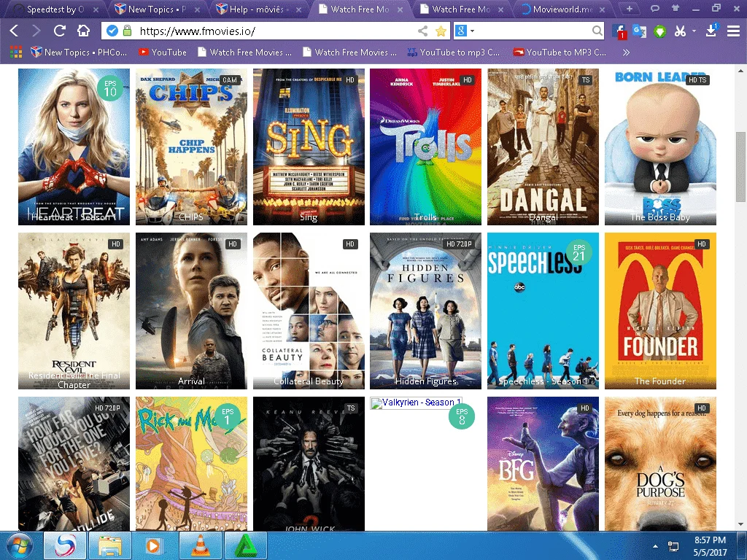747x560 pixels.
Task: Open the Windows Start menu
Action: (x=20, y=545)
